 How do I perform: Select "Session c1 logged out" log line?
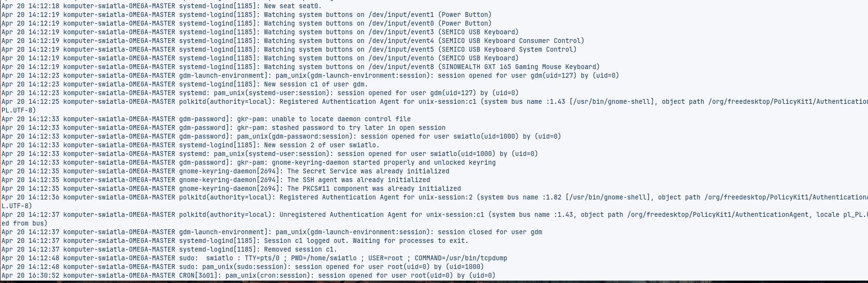(366, 241)
